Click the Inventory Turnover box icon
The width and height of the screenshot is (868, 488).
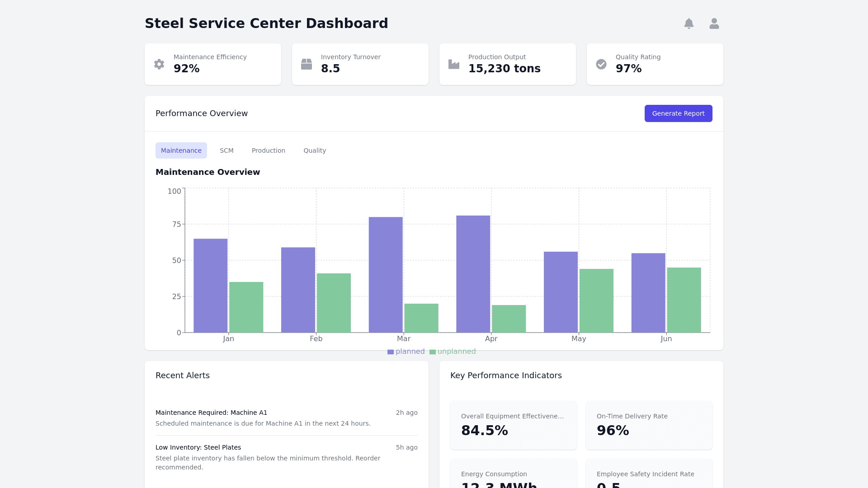point(307,64)
